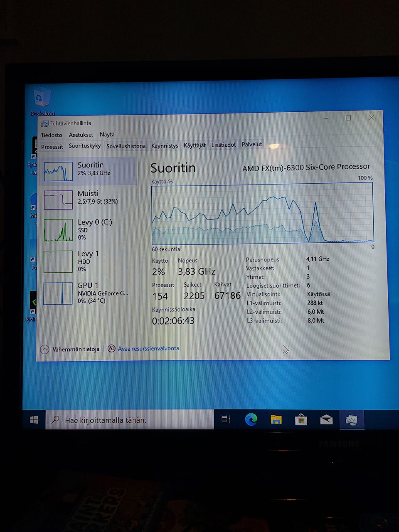Click the processor name AMD FX(tm)-6300 text
Image resolution: width=399 pixels, height=532 pixels.
pyautogui.click(x=306, y=167)
